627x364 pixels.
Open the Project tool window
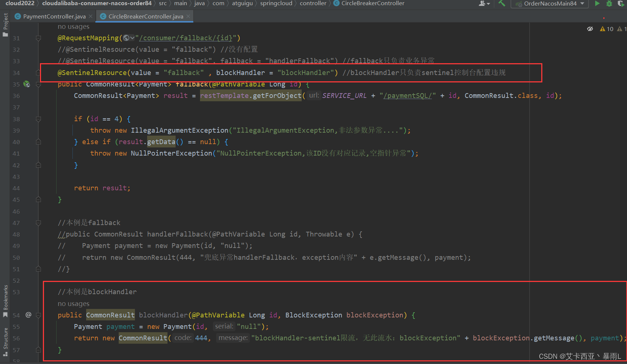(5, 25)
